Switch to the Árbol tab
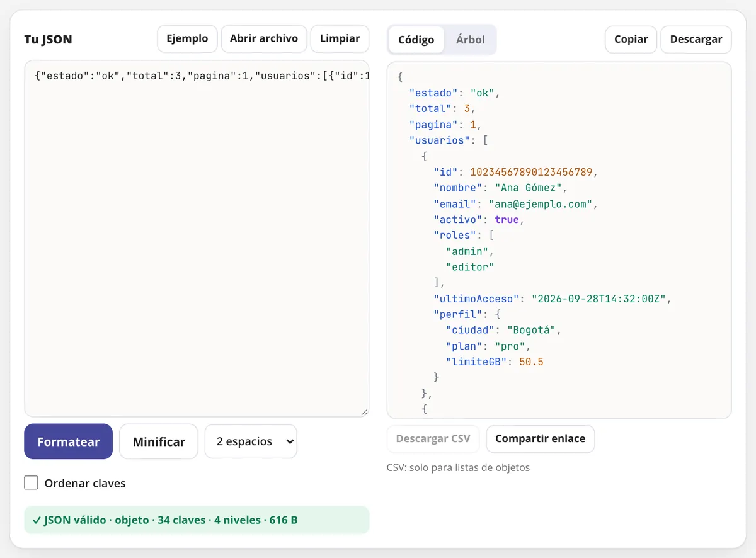The image size is (756, 558). pos(471,40)
